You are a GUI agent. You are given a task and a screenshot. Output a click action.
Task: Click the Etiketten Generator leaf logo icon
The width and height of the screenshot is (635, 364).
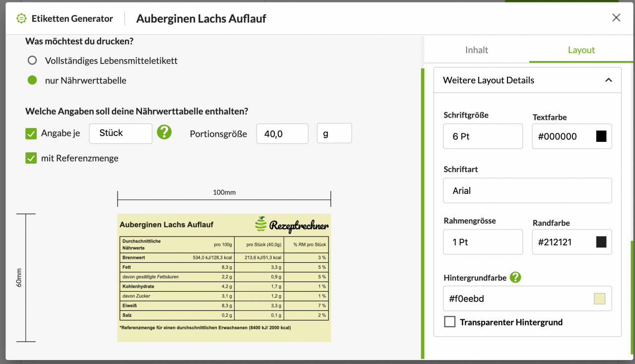click(x=21, y=18)
